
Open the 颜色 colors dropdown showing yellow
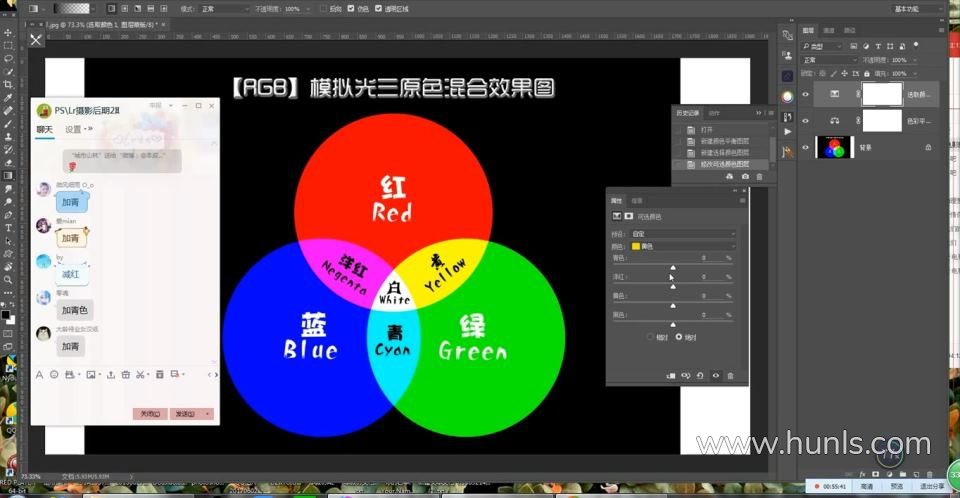(x=683, y=246)
